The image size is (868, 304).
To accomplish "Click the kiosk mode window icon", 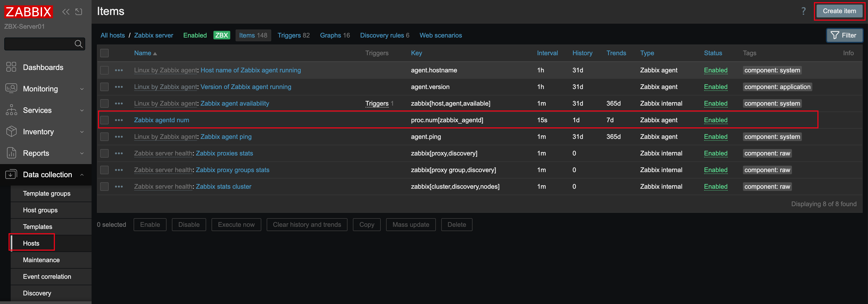I will point(78,12).
